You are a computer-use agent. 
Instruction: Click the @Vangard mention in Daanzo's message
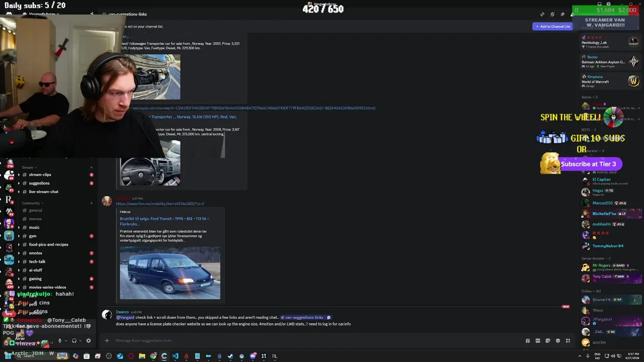tap(125, 317)
